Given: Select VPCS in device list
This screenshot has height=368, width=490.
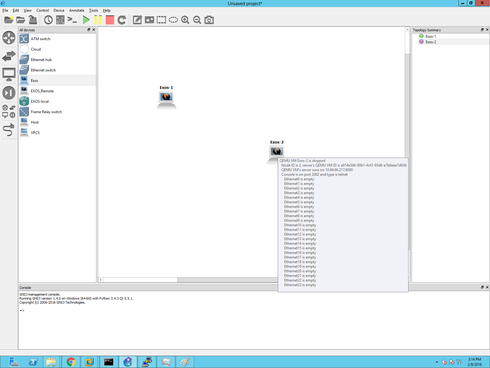Looking at the screenshot, I should coord(57,133).
